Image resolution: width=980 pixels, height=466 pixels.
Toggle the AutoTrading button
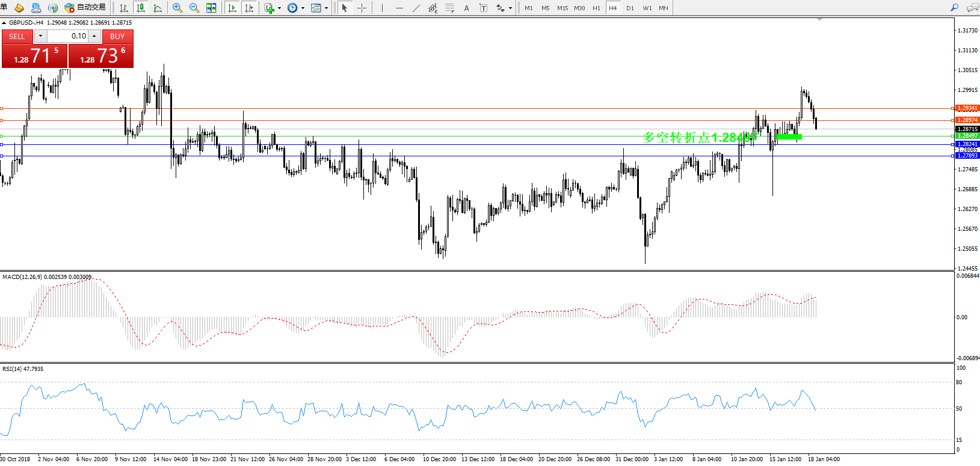coord(85,8)
